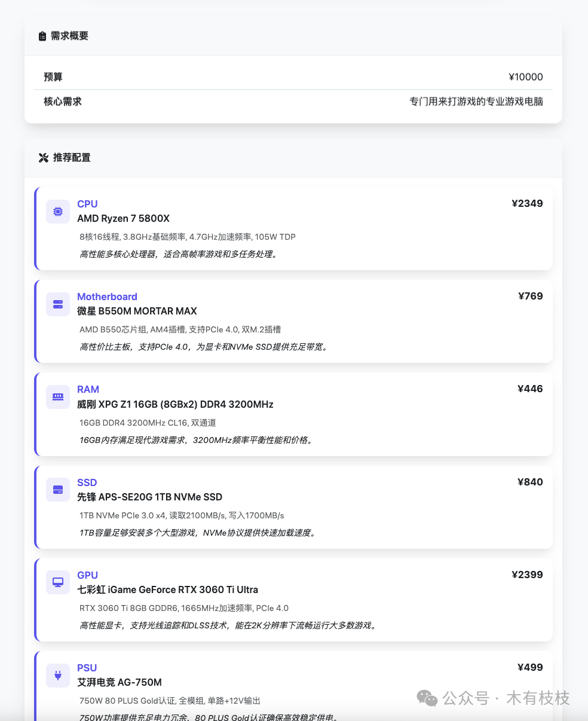Click the 8核16线程 CPU specs line
Image resolution: width=588 pixels, height=721 pixels.
(x=188, y=237)
